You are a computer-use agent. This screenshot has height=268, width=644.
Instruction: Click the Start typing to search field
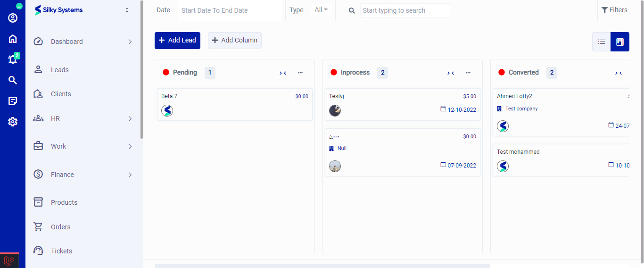(405, 10)
